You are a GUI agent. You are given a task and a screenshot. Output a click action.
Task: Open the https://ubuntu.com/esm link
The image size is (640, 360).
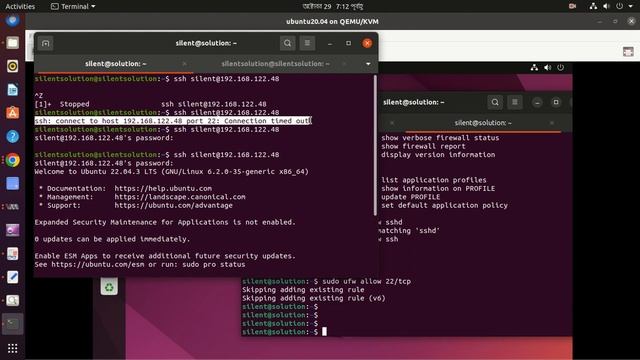(98, 264)
